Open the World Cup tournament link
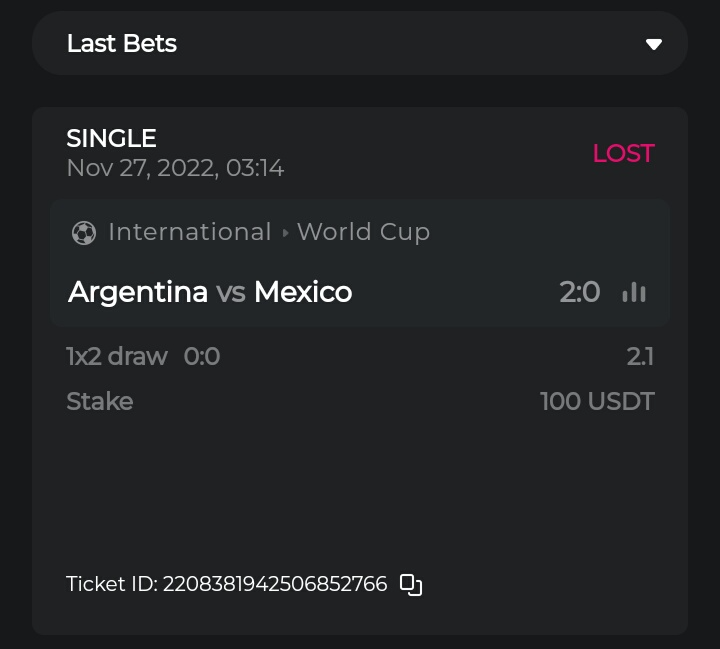 coord(363,232)
